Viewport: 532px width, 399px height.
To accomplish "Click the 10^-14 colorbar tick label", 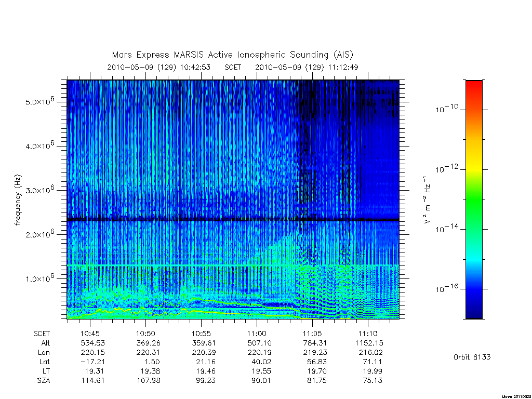I will [447, 229].
